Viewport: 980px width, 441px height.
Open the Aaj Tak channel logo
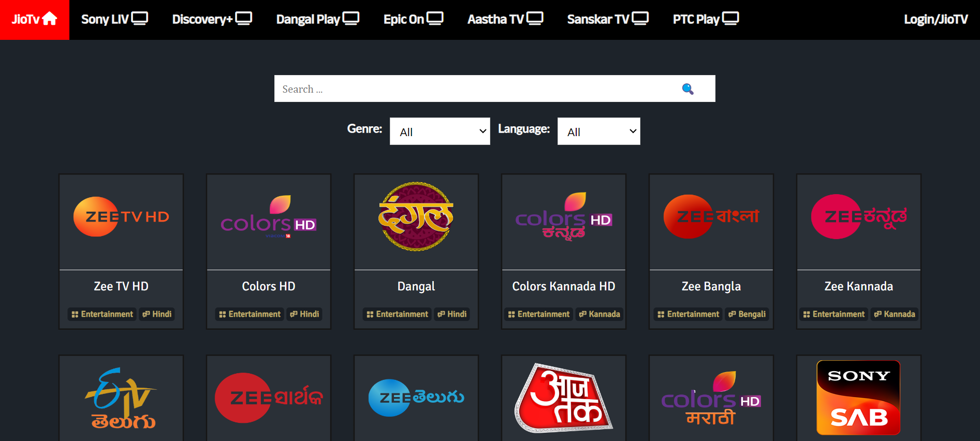tap(564, 398)
